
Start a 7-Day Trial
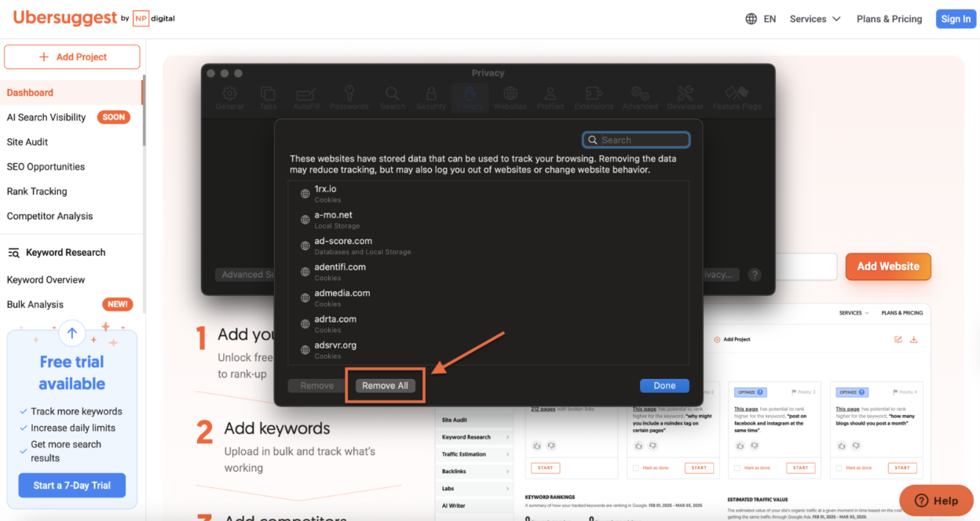click(72, 485)
